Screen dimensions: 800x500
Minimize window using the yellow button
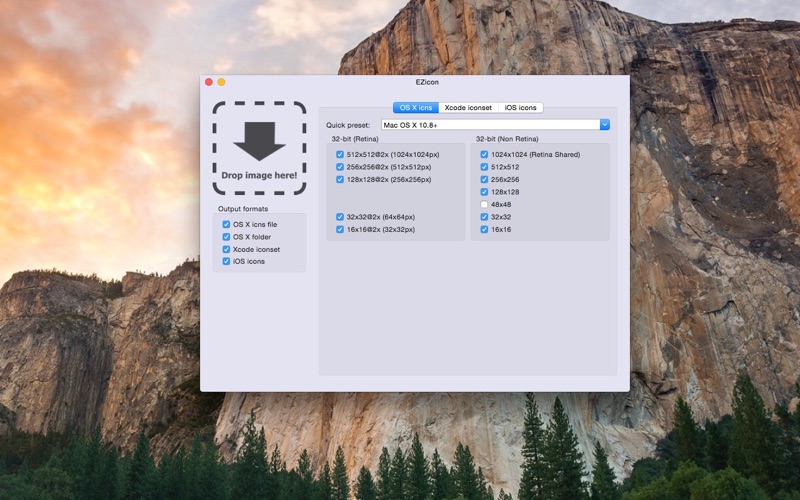pyautogui.click(x=221, y=82)
